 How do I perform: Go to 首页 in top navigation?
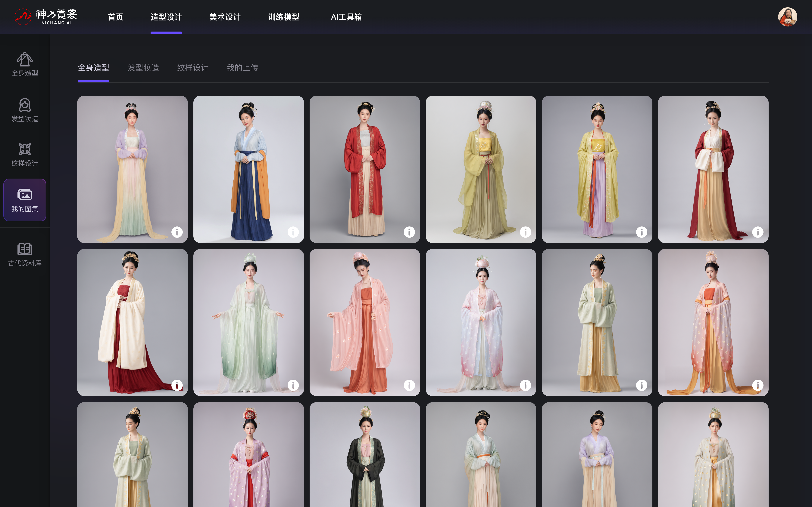pyautogui.click(x=115, y=17)
